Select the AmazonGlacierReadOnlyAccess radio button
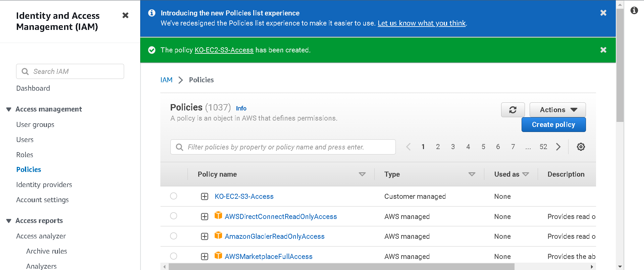This screenshot has height=270, width=644. (x=173, y=236)
